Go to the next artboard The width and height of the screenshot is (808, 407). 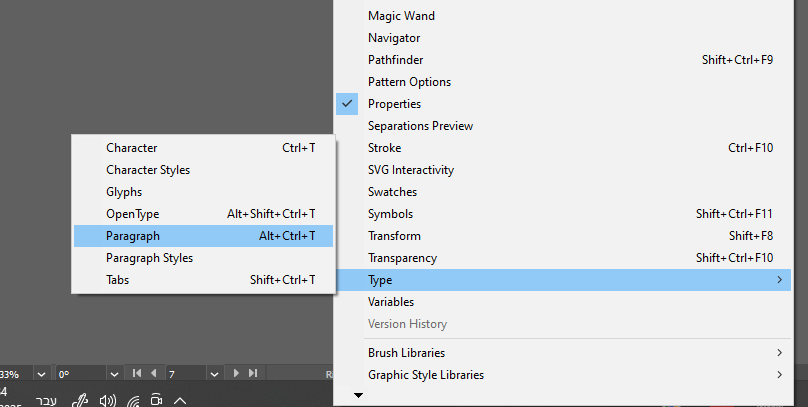coord(237,373)
